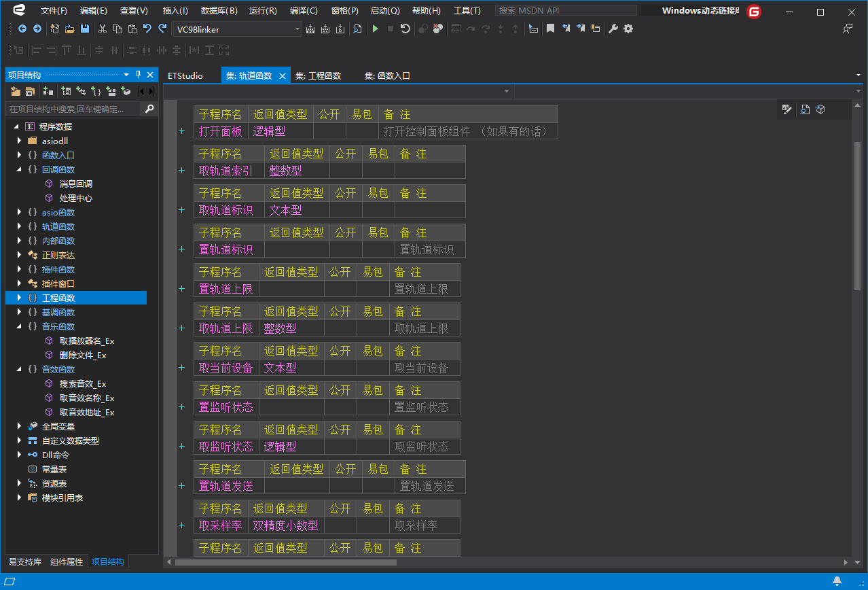Screen dimensions: 868x590
Task: Click the new folder icon in project panel
Action: click(x=16, y=91)
